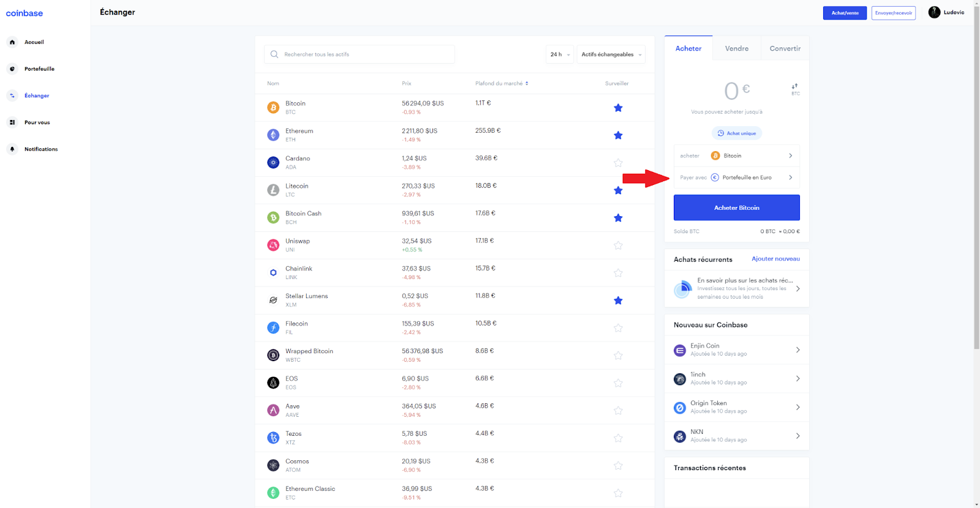Click Wrapped Bitcoin price 56 376,98 $US
980x508 pixels.
(x=423, y=351)
